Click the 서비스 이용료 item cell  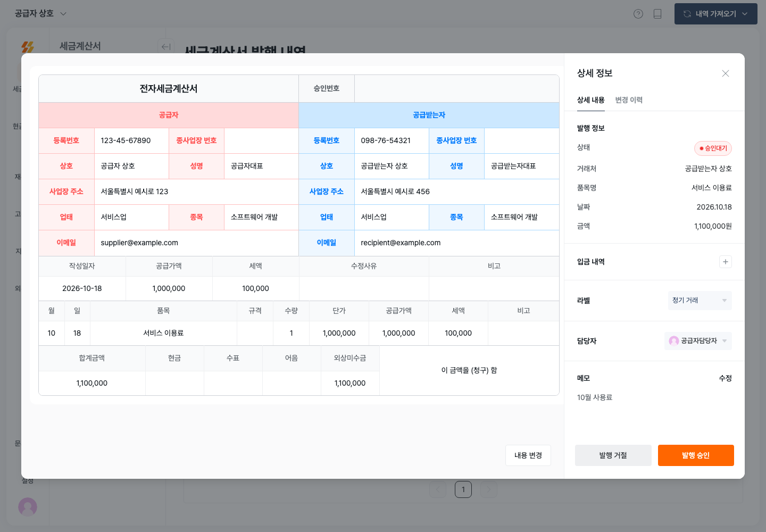[163, 333]
